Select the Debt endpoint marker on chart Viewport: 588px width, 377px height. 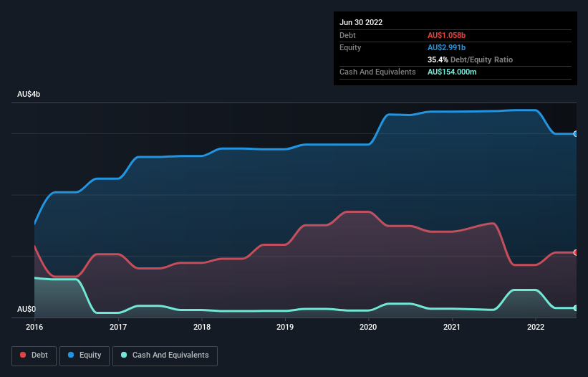(x=576, y=252)
